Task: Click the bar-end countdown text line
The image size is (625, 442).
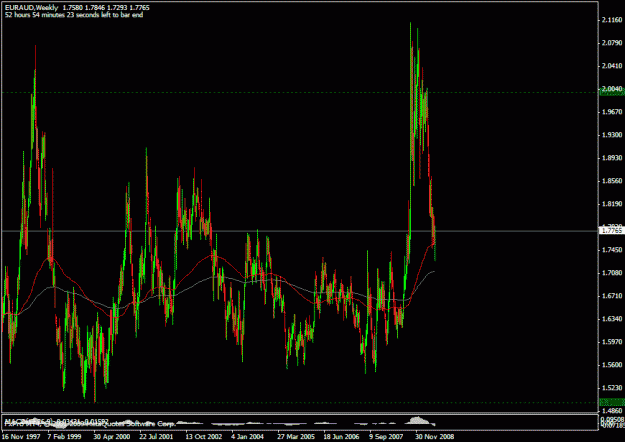Action: 74,15
